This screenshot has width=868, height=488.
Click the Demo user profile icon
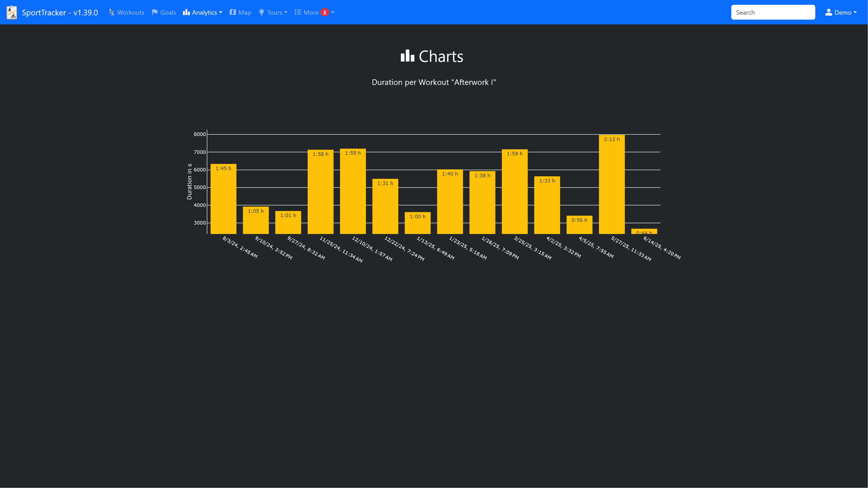point(829,12)
